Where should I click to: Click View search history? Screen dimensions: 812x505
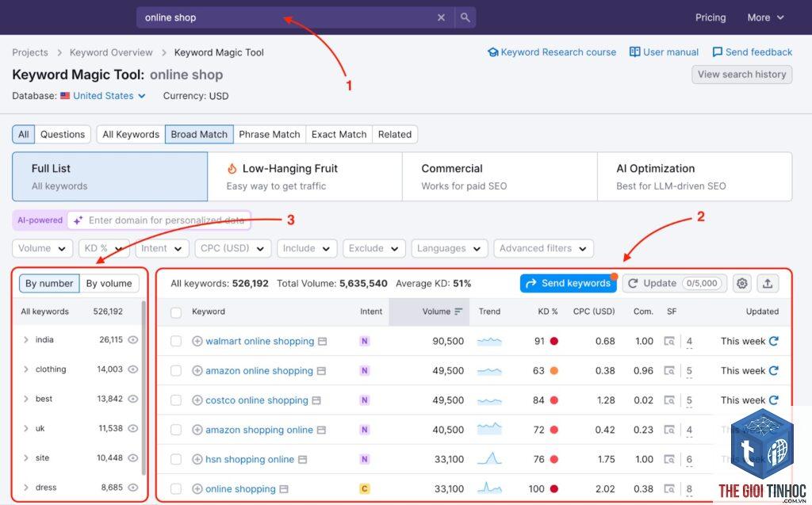click(x=741, y=75)
